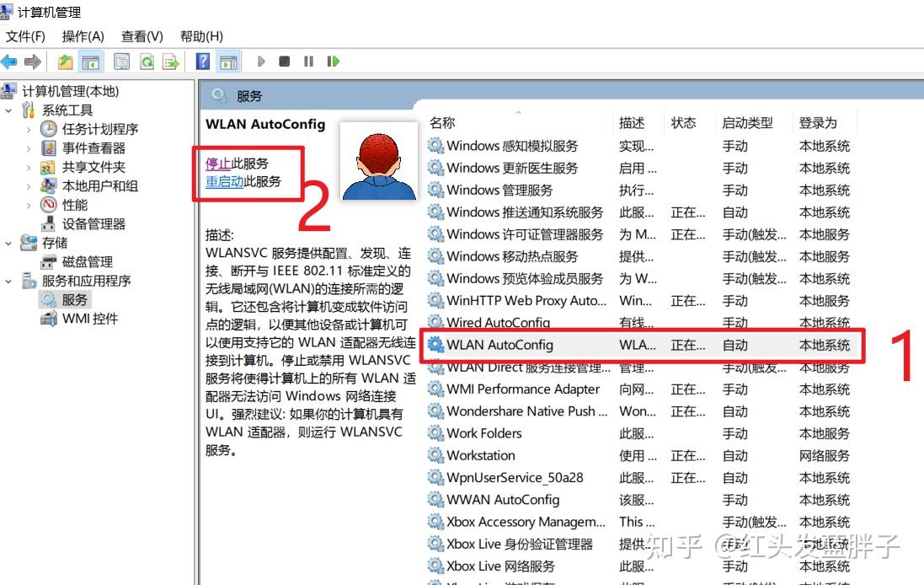Open the 帮助(H) menu
This screenshot has height=585, width=924.
coord(201,36)
